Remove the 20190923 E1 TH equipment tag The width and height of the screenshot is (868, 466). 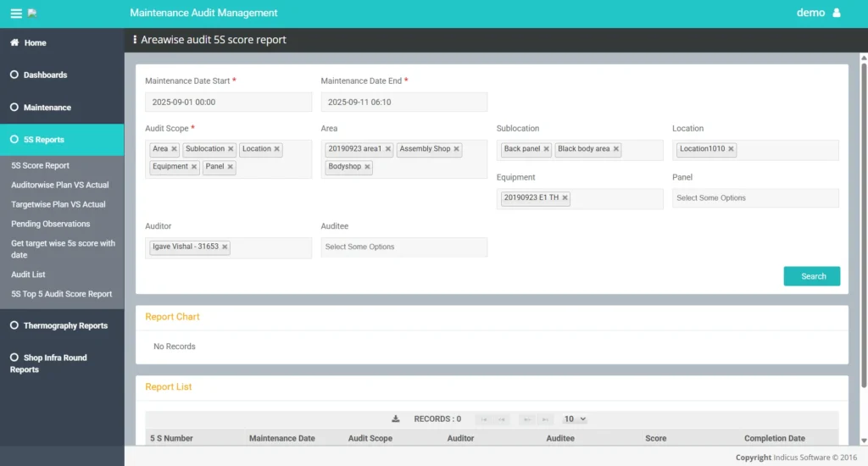[565, 197]
